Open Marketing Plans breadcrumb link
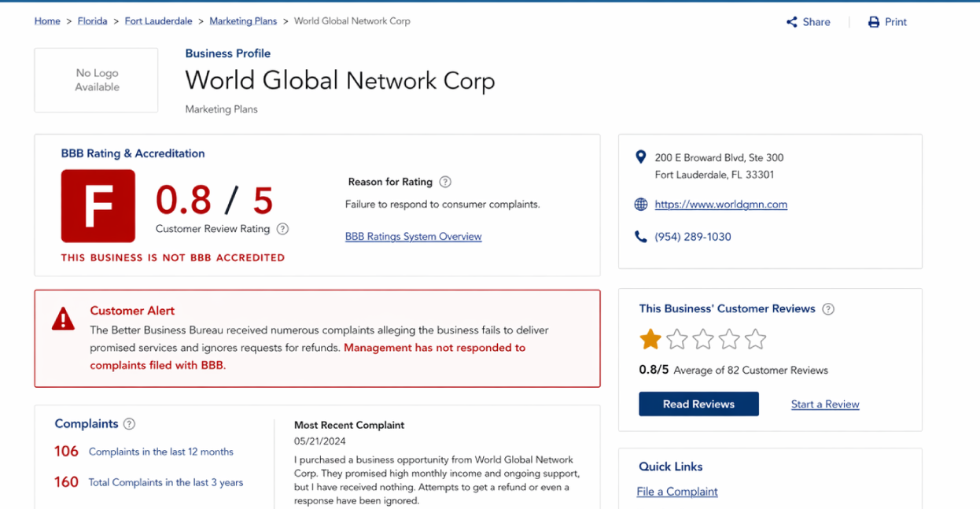Viewport: 980px width, 509px height. pos(243,21)
